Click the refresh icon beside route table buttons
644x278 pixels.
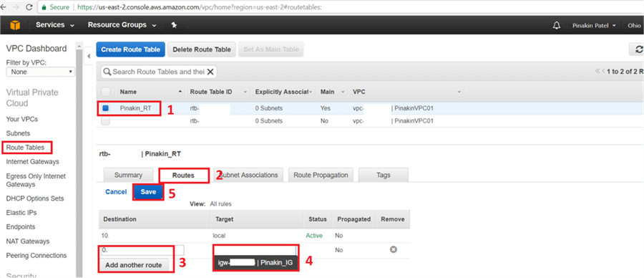pyautogui.click(x=639, y=49)
